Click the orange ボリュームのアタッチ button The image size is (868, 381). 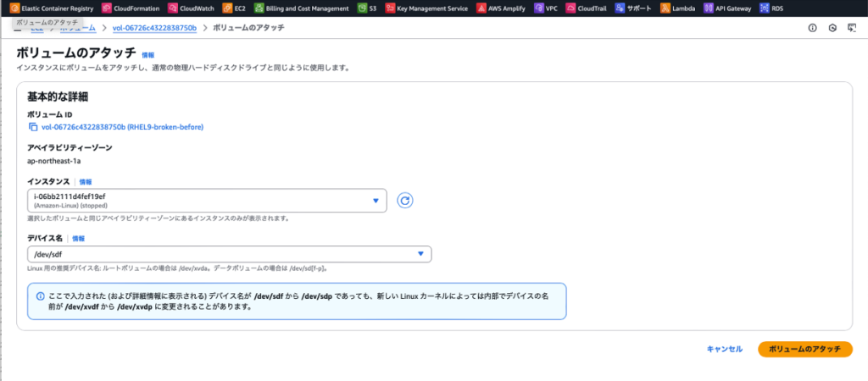[805, 349]
